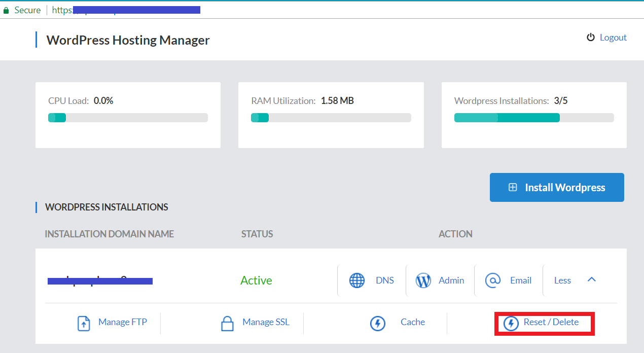This screenshot has height=353, width=644.
Task: Click the Install Wordpress button
Action: point(557,188)
